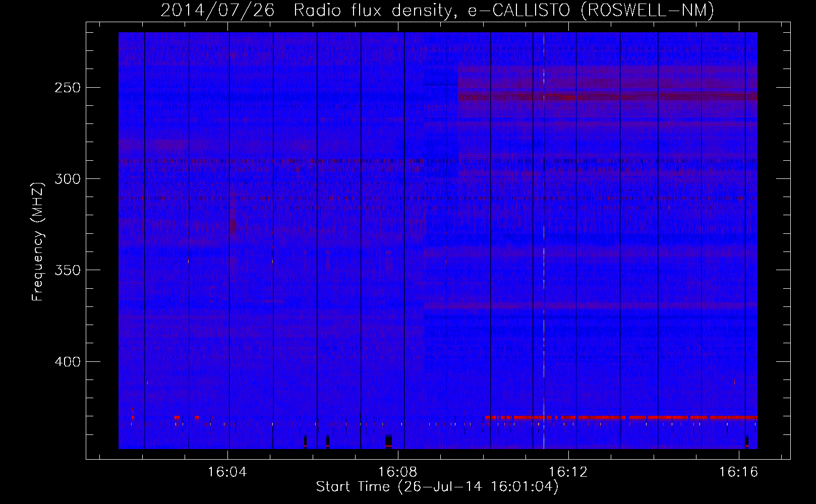
Task: Click the 16:08 time tick label
Action: [398, 472]
